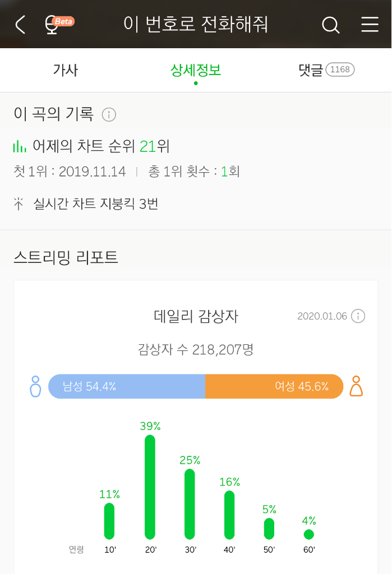The width and height of the screenshot is (392, 574).
Task: Open search with magnifier icon
Action: (x=330, y=25)
